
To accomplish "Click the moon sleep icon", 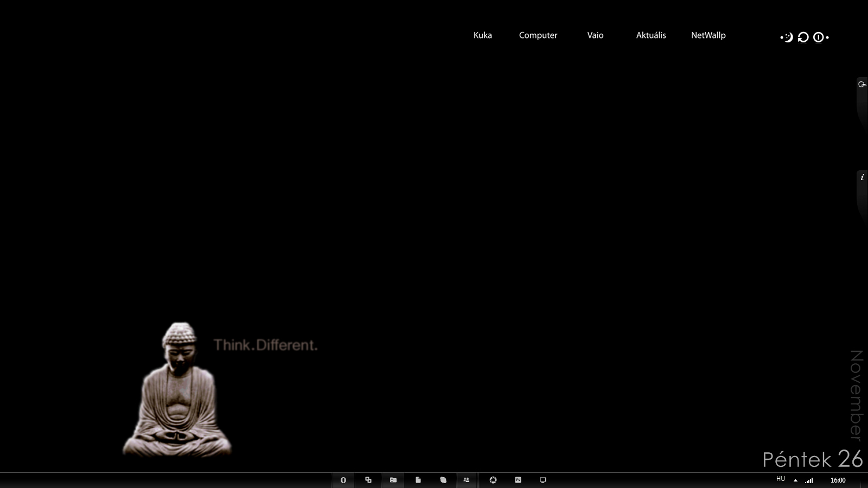I will (x=788, y=37).
